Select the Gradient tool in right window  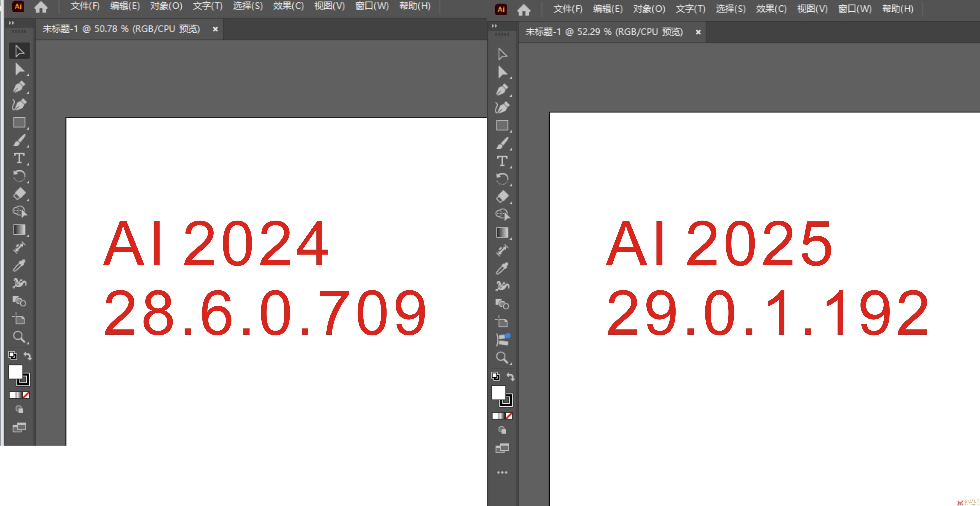pyautogui.click(x=502, y=233)
